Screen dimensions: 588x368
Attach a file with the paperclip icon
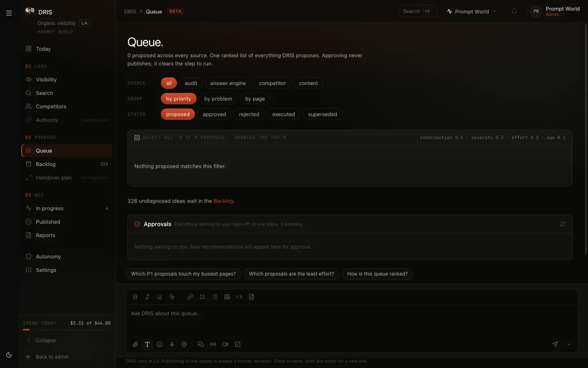pyautogui.click(x=135, y=344)
